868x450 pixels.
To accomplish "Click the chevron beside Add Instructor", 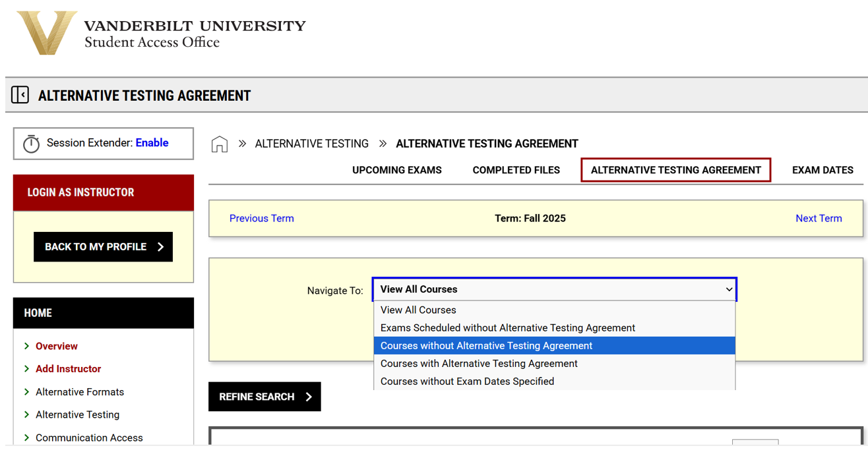I will point(26,369).
